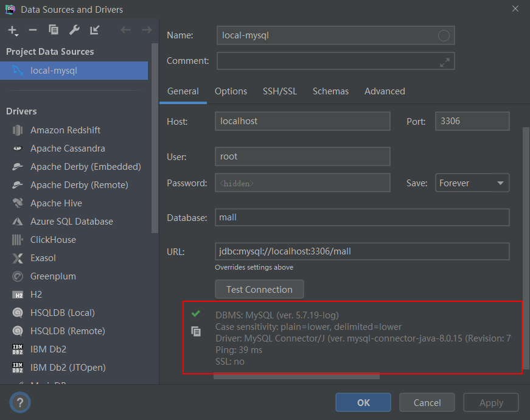Click the add data source plus icon

tap(13, 30)
